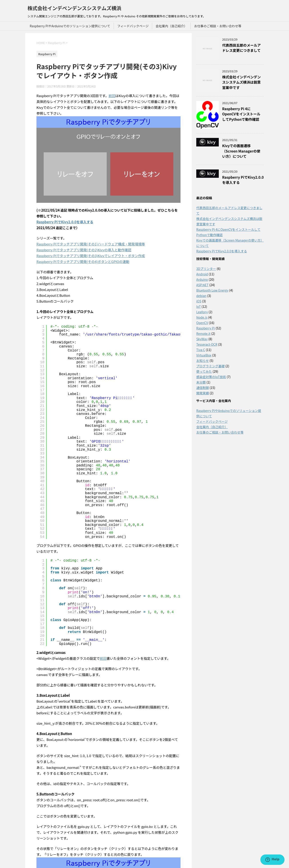This screenshot has width=289, height=868.
Task: Open 最近の投稿 link 株式会社インデペンデンスシステムズ横浜は鋭意営業中です
Action: [229, 221]
